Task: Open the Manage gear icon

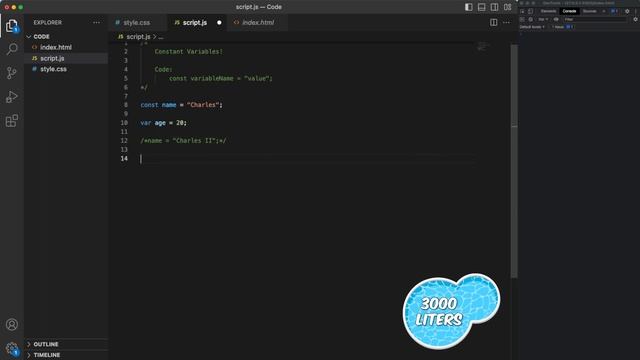Action: (12, 348)
